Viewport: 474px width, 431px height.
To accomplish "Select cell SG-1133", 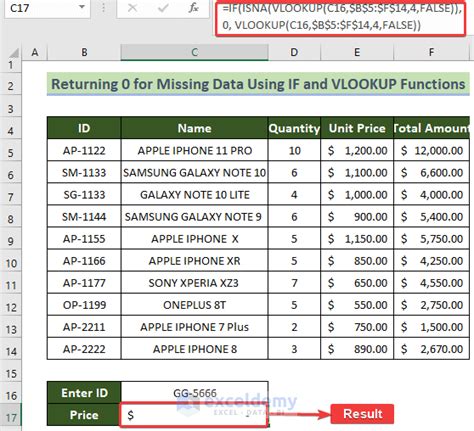I will (x=84, y=194).
